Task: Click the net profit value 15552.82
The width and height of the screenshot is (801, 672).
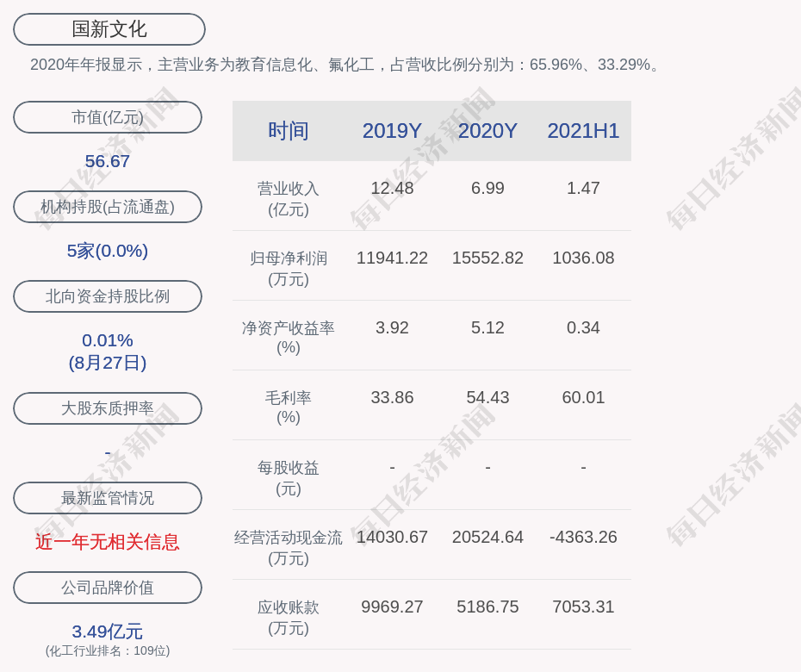Action: pyautogui.click(x=487, y=258)
